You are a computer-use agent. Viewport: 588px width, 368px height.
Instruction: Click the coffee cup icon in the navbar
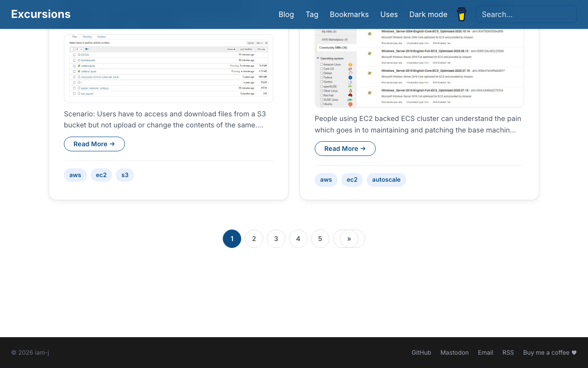pos(461,14)
